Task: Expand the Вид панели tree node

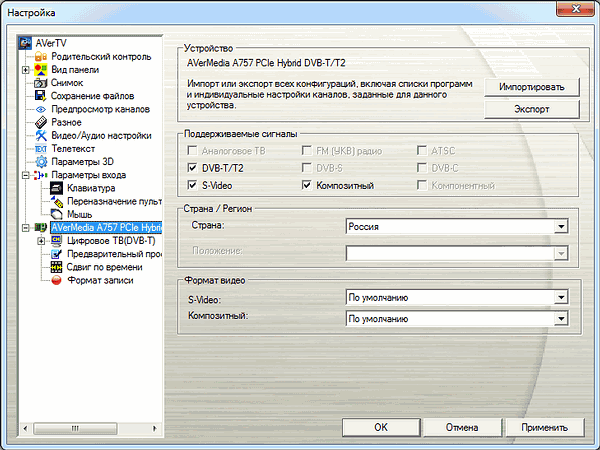Action: click(26, 70)
